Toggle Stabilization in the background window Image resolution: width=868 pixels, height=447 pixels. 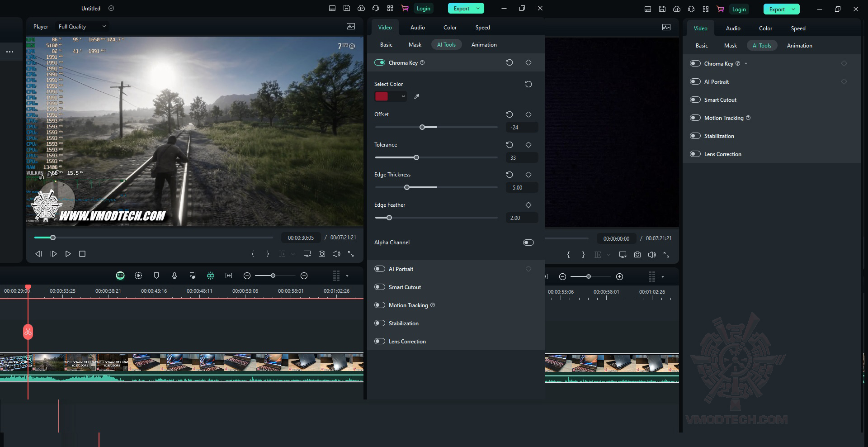click(695, 136)
